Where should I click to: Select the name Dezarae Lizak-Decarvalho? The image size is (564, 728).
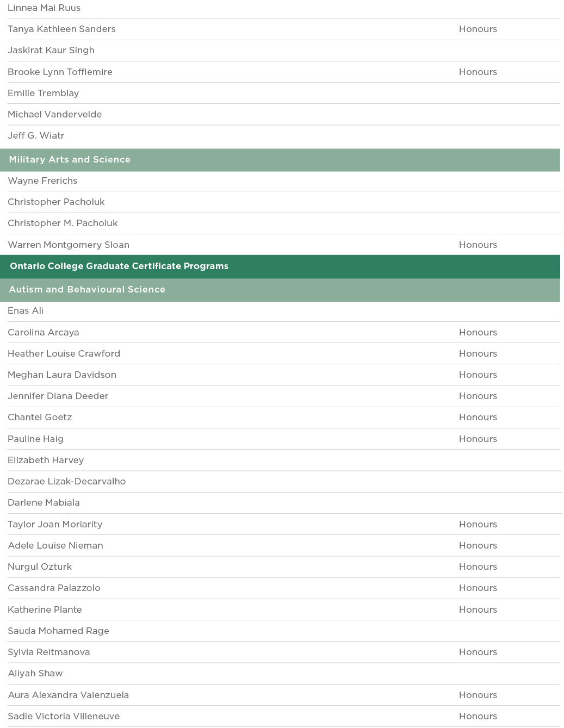click(67, 482)
